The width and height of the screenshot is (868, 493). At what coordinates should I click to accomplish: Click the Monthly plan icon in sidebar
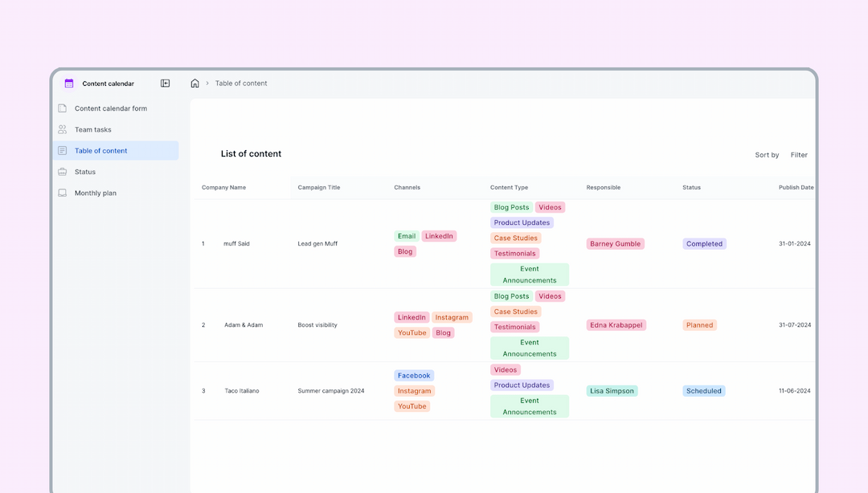point(63,193)
